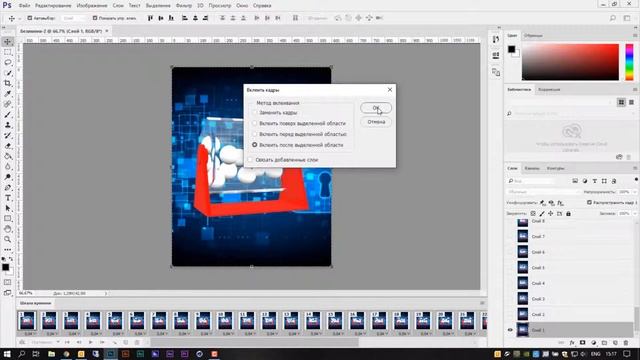Open the search icon in the options bar
The image size is (640, 360).
point(613,18)
